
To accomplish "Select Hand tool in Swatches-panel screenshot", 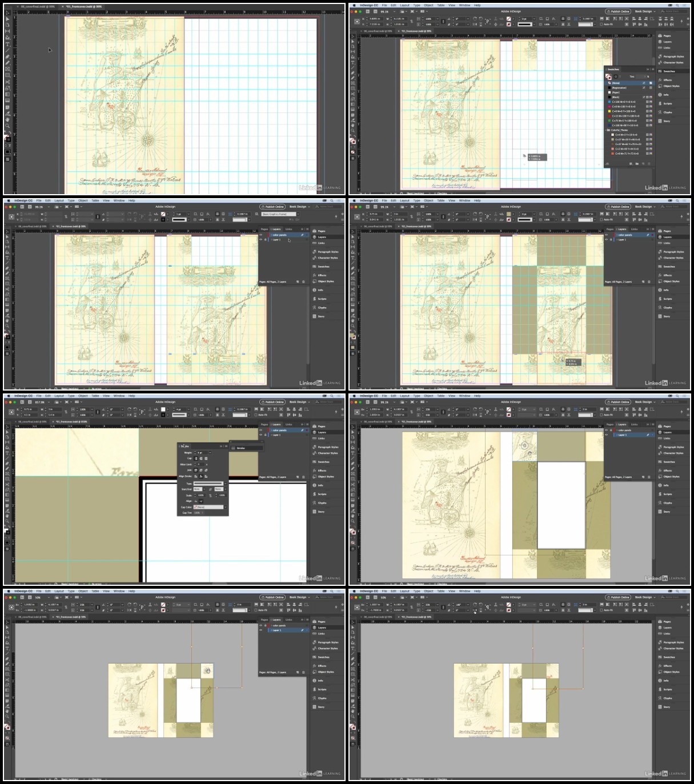I will point(353,125).
